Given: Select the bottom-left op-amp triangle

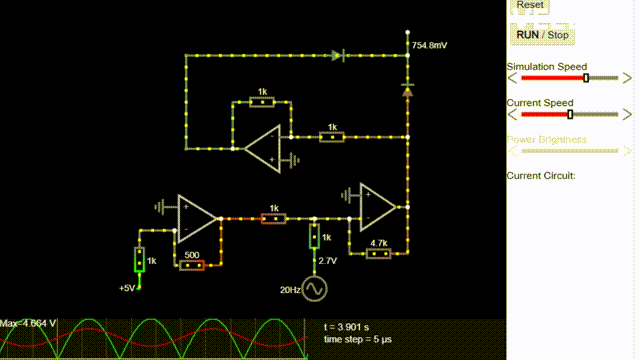Looking at the screenshot, I should (197, 219).
